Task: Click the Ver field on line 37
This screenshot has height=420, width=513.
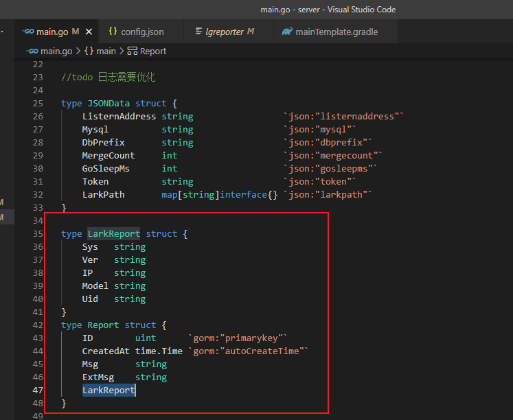Action: coord(90,260)
